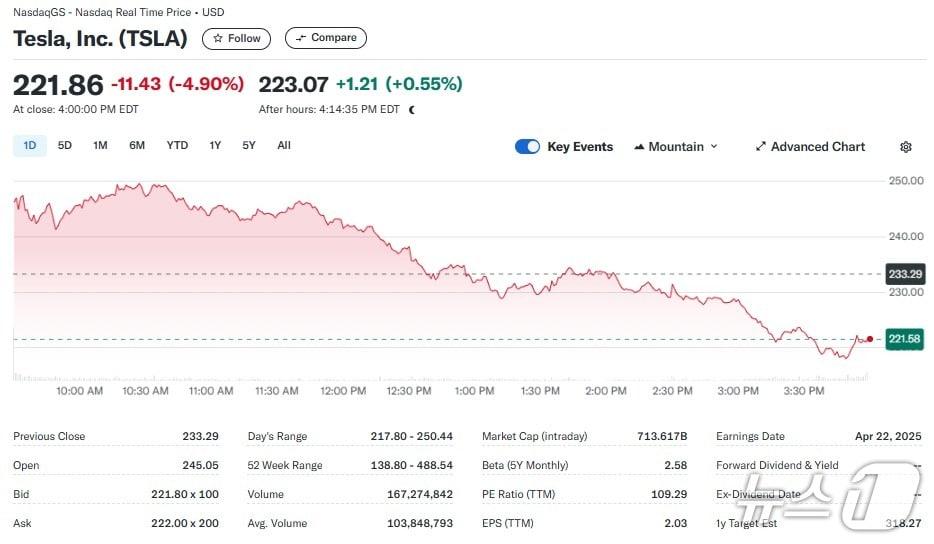Select the 1M chart range

pos(100,146)
